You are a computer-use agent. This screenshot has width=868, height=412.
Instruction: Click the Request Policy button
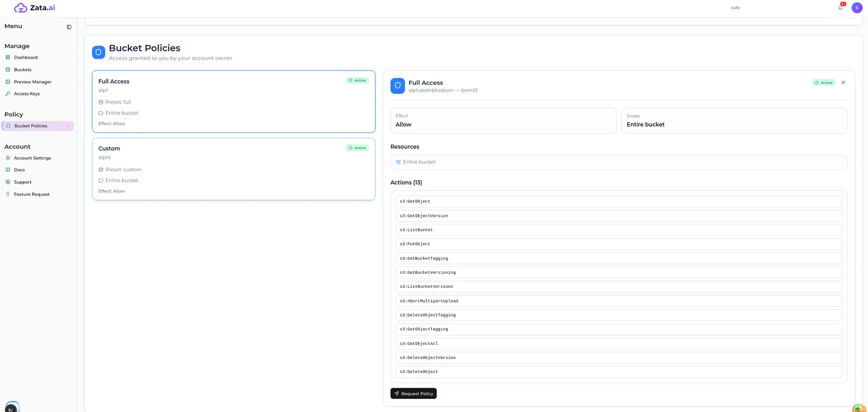(x=413, y=394)
